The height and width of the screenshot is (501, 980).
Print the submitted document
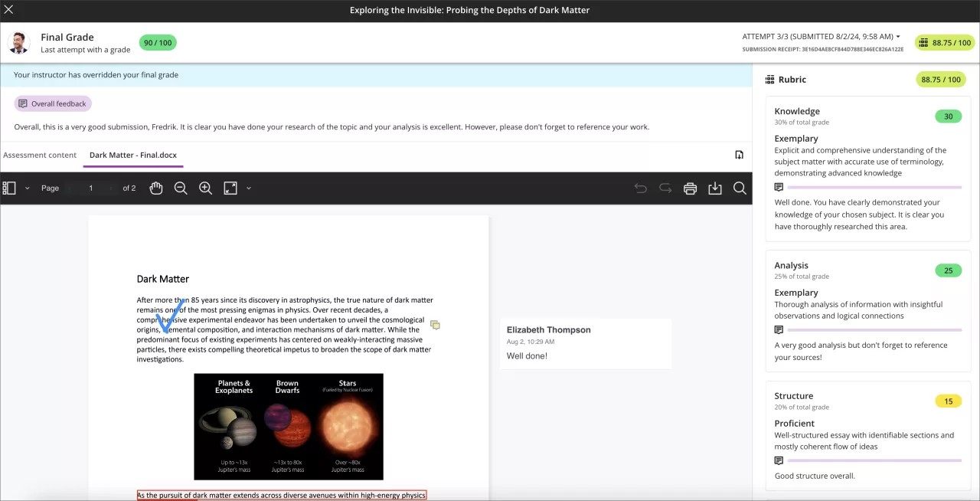690,188
